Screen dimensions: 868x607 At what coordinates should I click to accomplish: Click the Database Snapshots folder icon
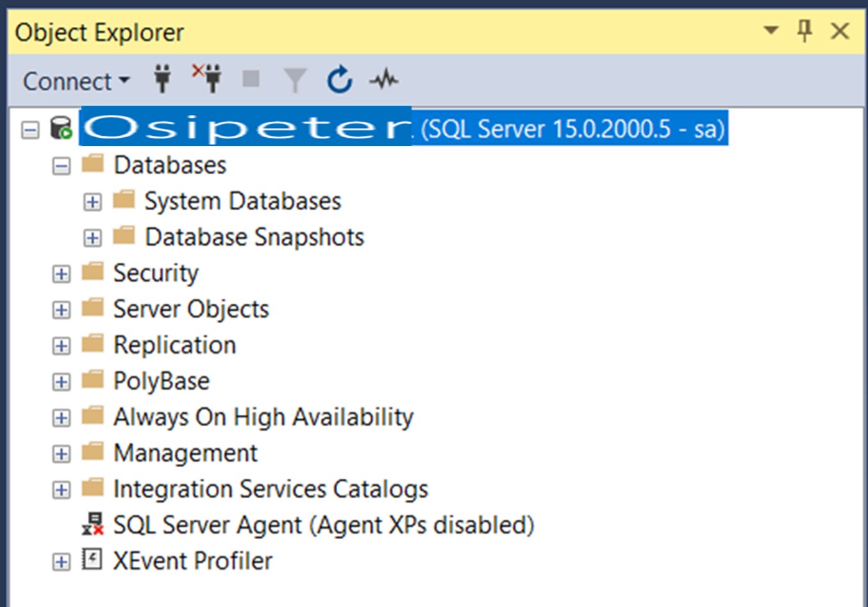[x=124, y=235]
